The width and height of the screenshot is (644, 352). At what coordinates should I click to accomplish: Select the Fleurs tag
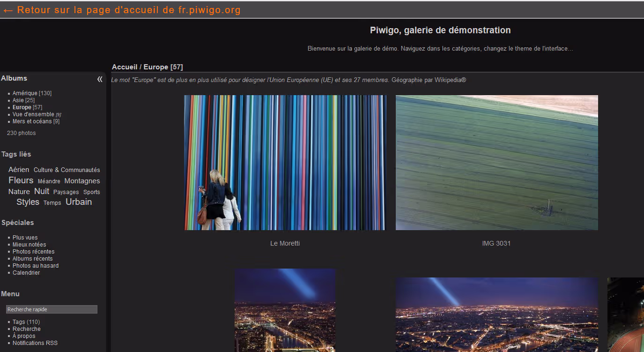(21, 180)
